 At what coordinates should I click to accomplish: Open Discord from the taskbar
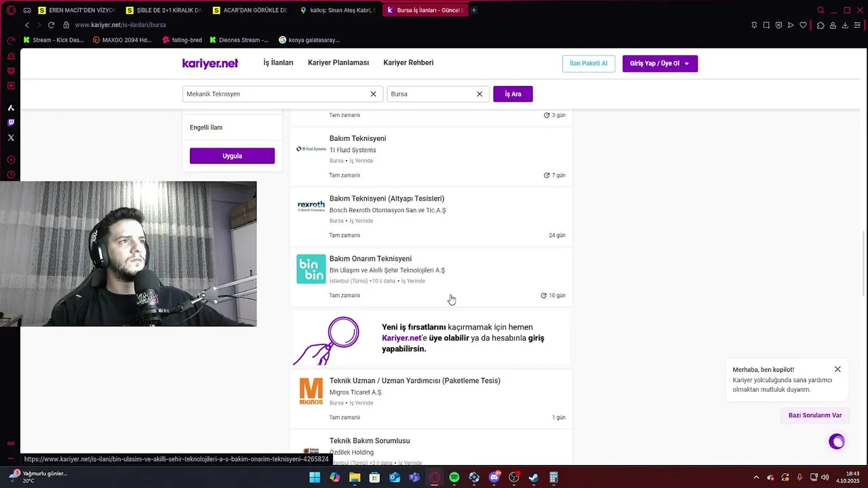click(x=494, y=478)
